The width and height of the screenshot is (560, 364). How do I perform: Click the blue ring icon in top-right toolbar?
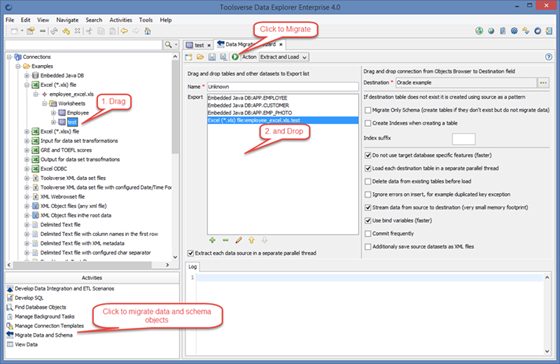click(x=538, y=31)
